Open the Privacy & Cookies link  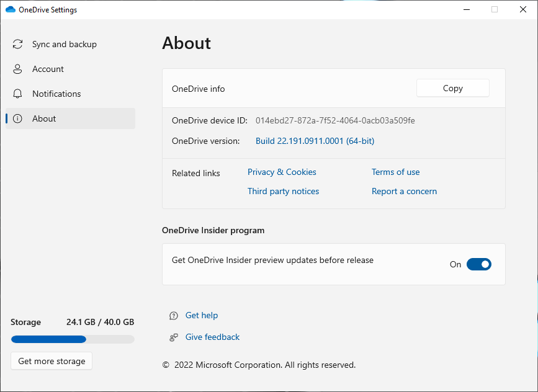282,172
